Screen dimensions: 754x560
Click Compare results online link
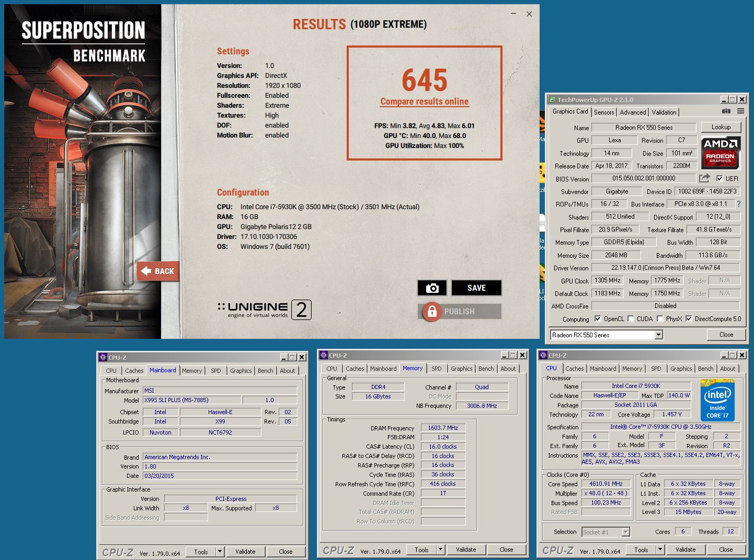(x=425, y=101)
